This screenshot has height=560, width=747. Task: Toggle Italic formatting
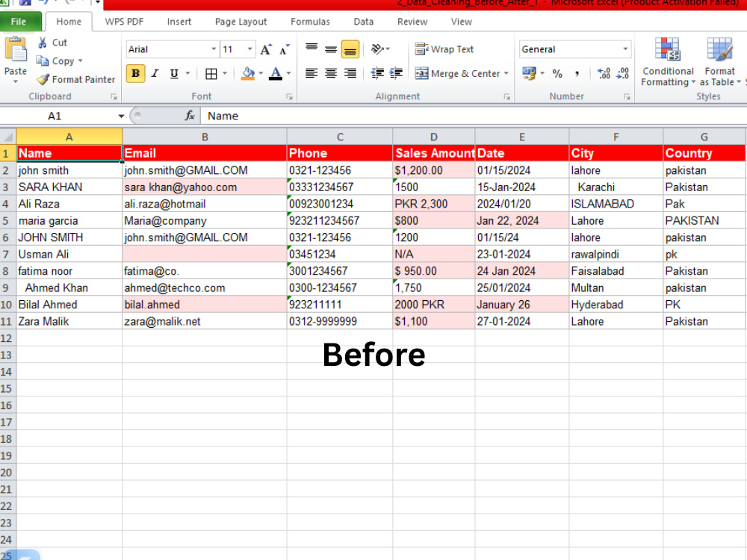tap(155, 73)
